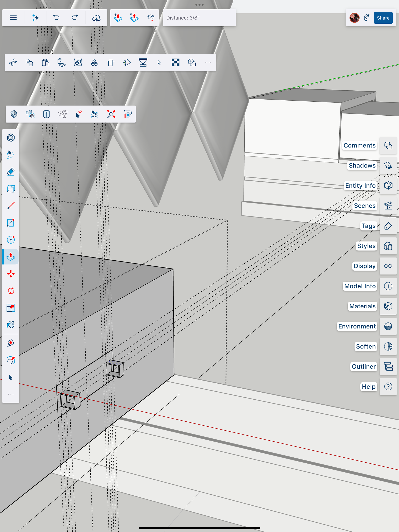
Task: Activate the Move tool with red arrows
Action: tap(11, 274)
